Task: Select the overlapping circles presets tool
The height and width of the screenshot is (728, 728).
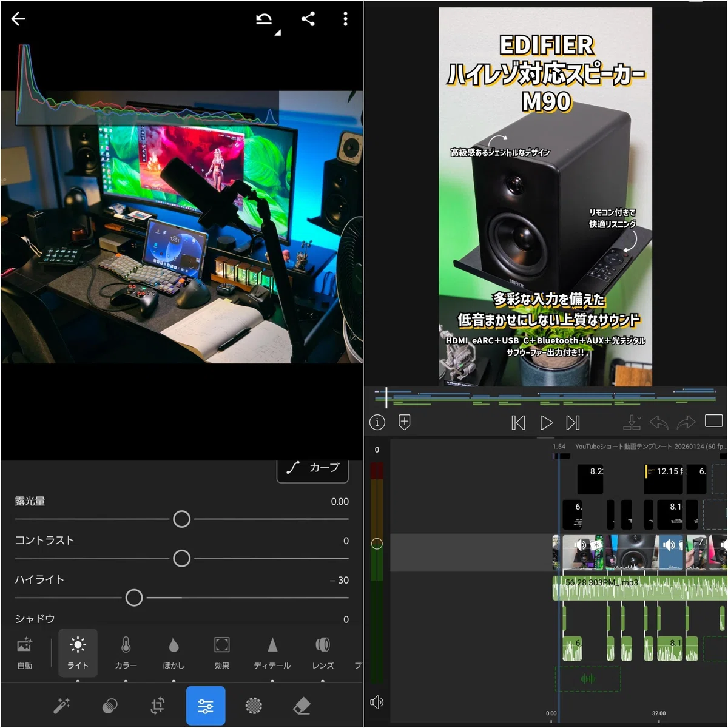Action: [x=110, y=706]
